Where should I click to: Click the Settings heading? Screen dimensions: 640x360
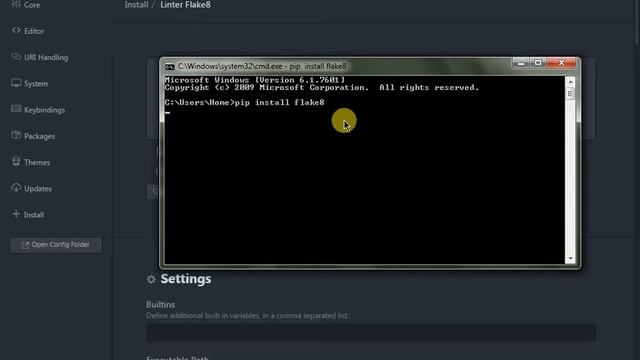(x=186, y=279)
